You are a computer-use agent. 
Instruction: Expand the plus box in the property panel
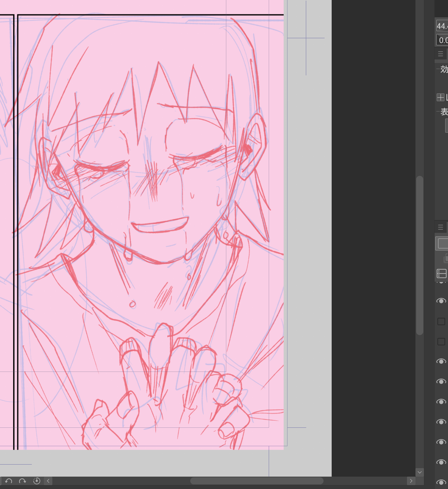click(440, 97)
